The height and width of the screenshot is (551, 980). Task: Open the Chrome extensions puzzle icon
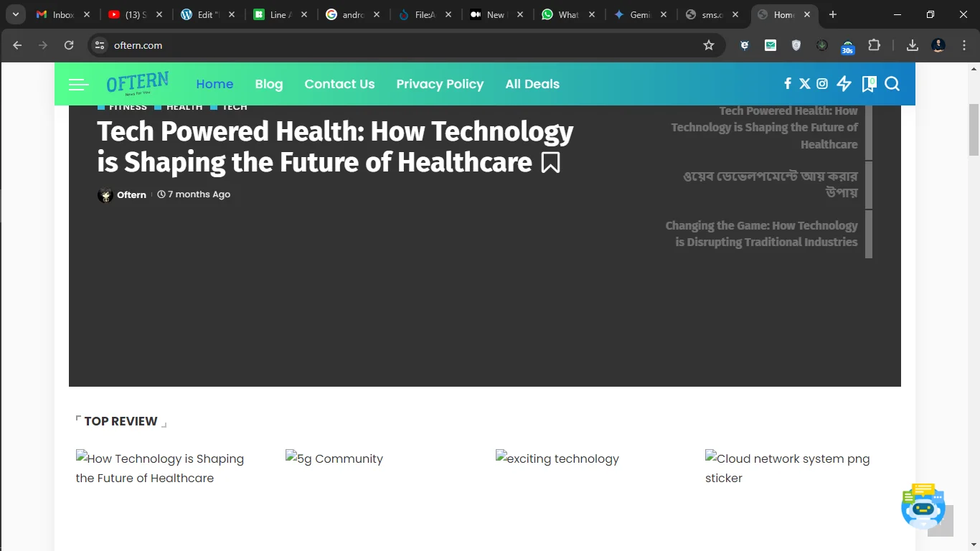coord(875,44)
